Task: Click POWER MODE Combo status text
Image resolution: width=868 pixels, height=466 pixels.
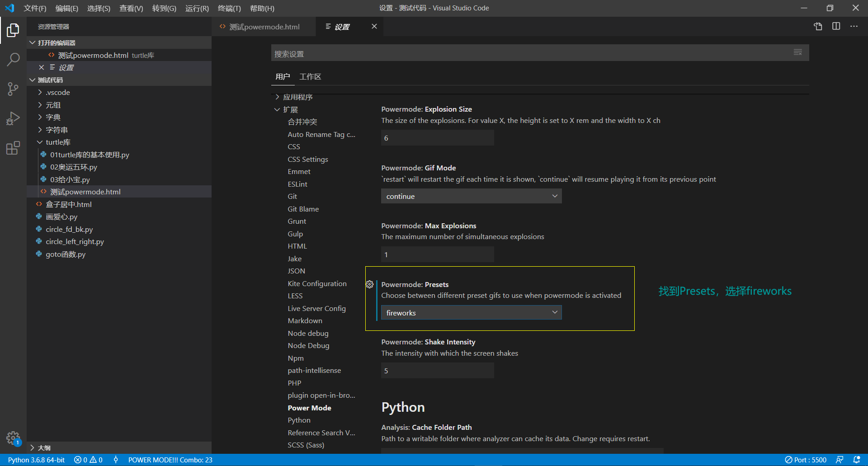Action: click(170, 460)
